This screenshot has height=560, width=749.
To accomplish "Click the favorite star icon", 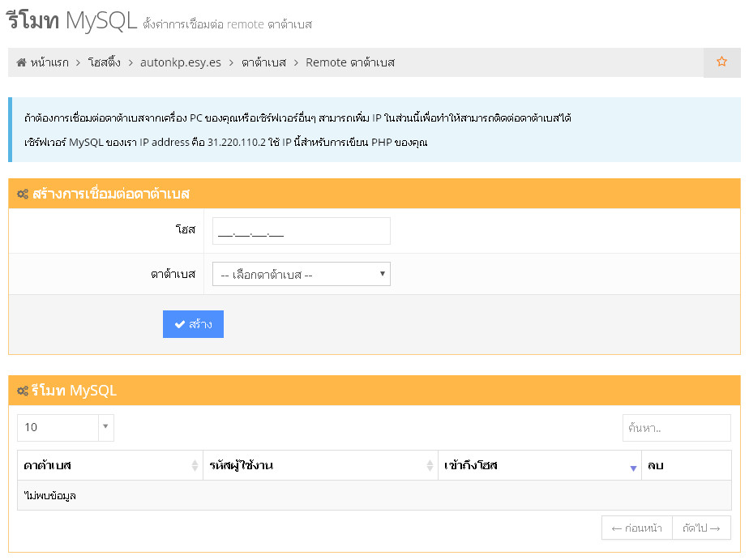I will pos(721,62).
